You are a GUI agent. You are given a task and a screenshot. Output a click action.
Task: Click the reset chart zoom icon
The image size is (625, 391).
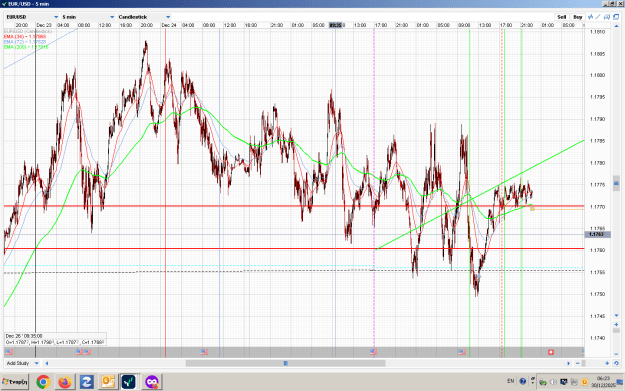616,363
